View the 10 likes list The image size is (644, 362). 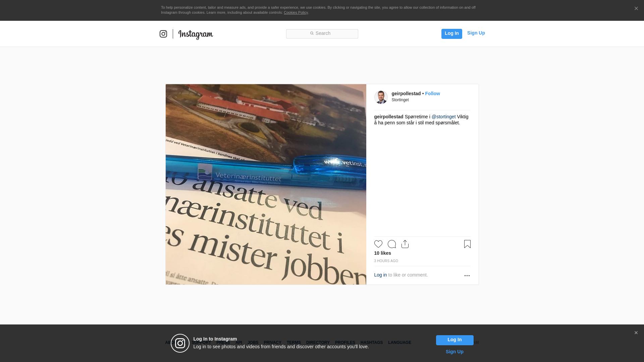pos(382,253)
